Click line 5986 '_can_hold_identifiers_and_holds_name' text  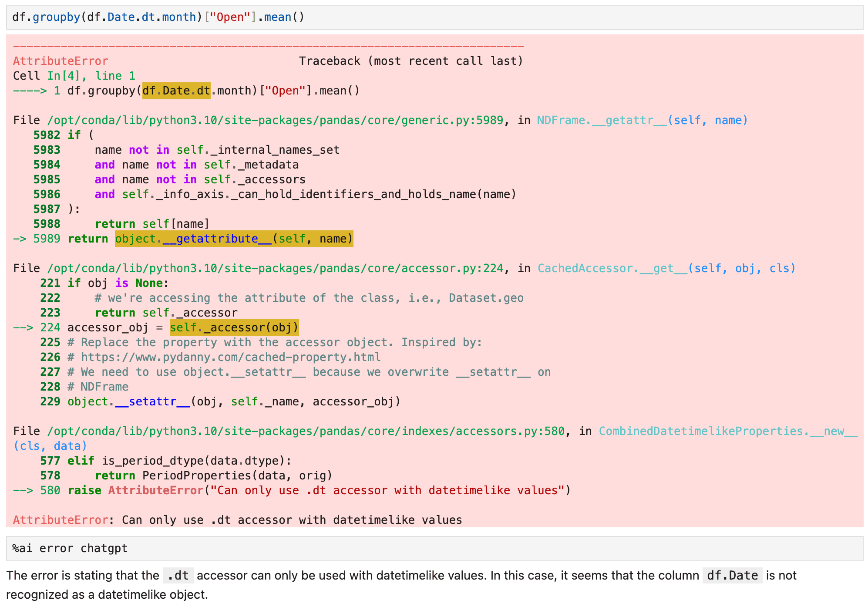coord(353,194)
